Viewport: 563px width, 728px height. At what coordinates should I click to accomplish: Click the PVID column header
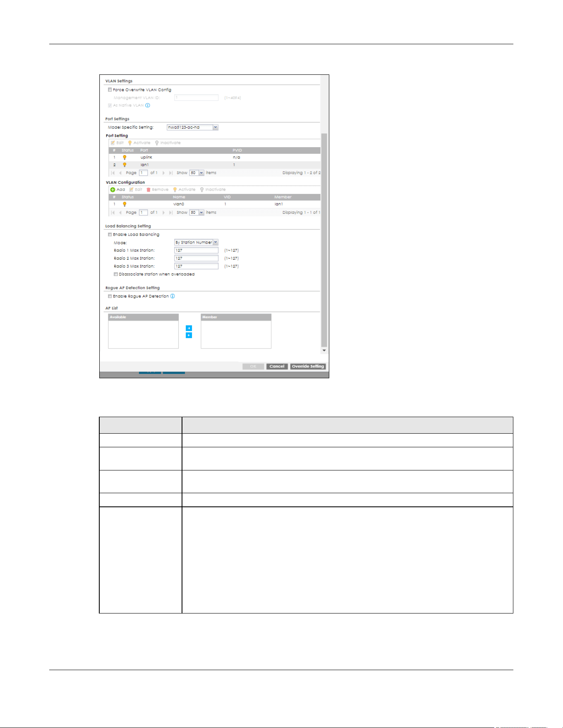pyautogui.click(x=237, y=150)
